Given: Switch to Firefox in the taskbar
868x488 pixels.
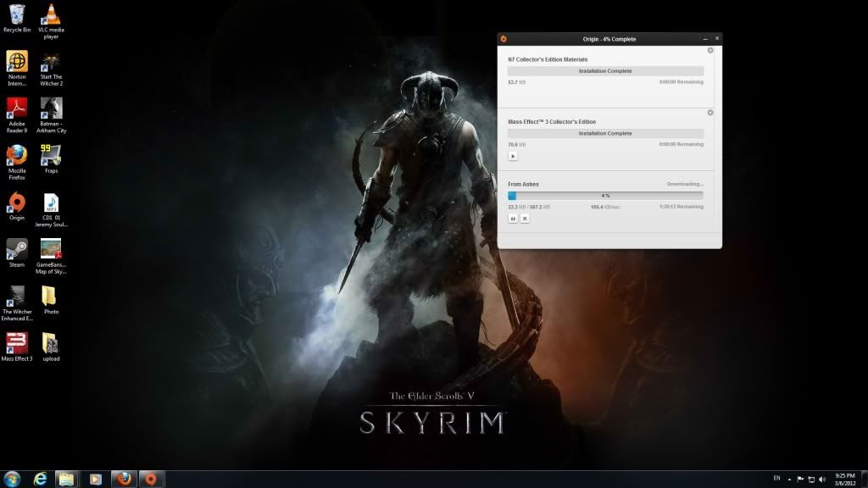Looking at the screenshot, I should tap(124, 479).
